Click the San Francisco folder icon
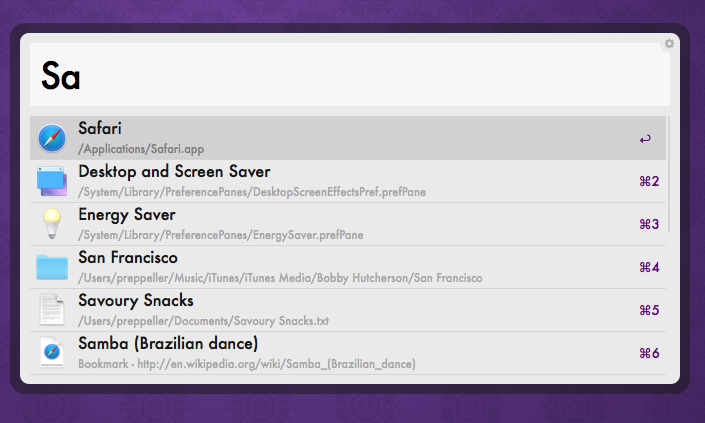Image resolution: width=705 pixels, height=423 pixels. click(51, 267)
